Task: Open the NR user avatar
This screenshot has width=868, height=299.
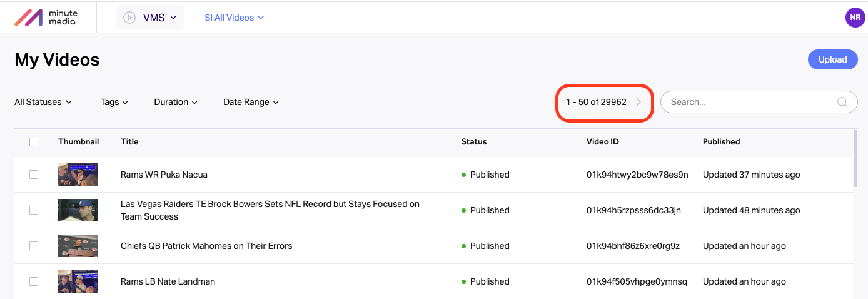Action: pyautogui.click(x=855, y=18)
